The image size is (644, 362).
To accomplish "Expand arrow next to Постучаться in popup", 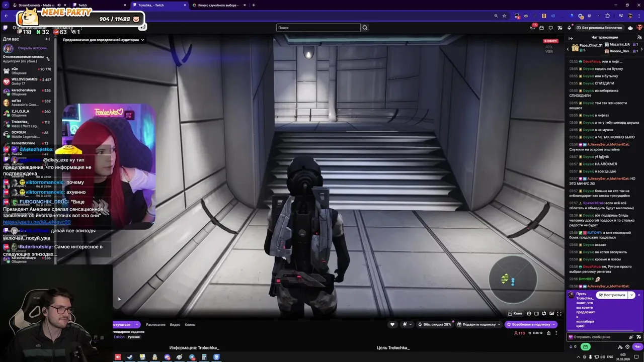I will coord(632,295).
